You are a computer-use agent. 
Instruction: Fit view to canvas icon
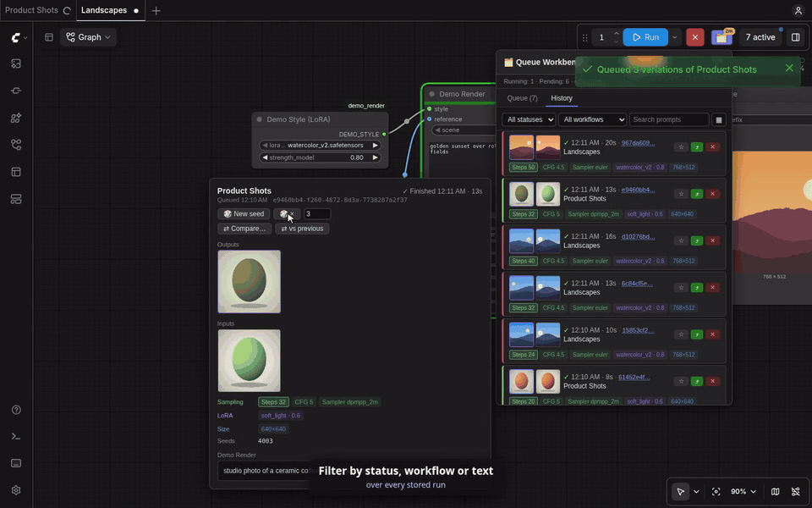click(x=716, y=491)
